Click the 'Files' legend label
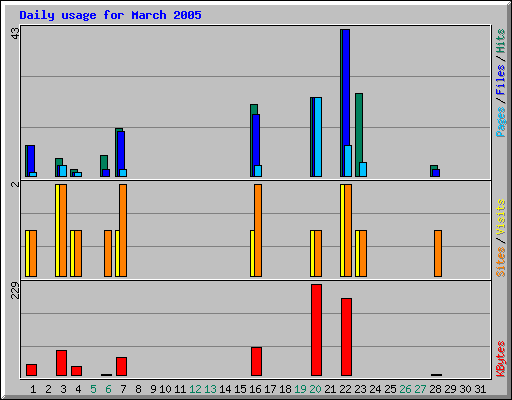The height and width of the screenshot is (400, 512). pyautogui.click(x=501, y=79)
